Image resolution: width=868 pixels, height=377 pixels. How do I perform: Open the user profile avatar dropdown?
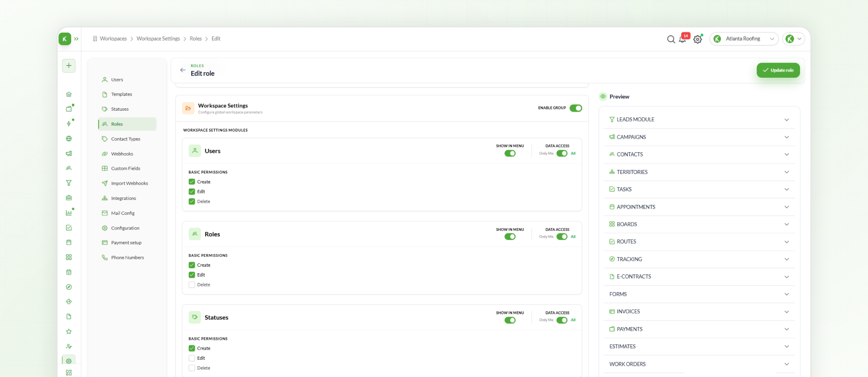point(793,39)
